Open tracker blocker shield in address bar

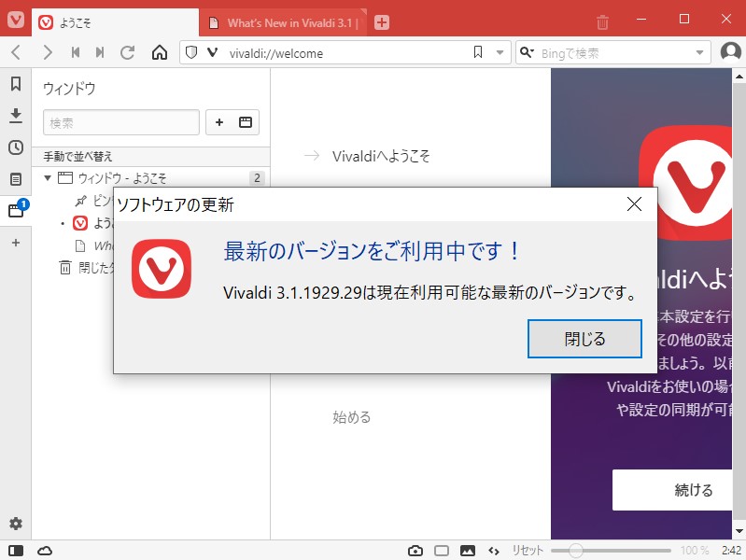point(191,52)
